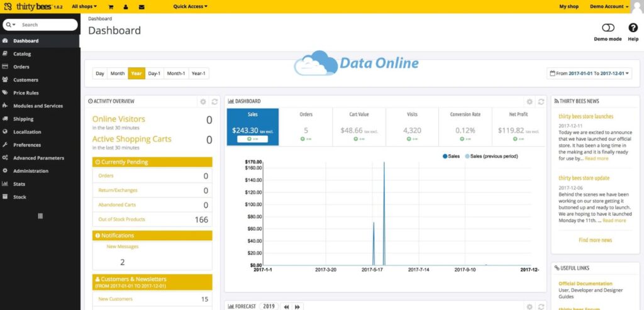Viewport: 644px width, 310px height.
Task: Click New Customers link
Action: [116, 299]
